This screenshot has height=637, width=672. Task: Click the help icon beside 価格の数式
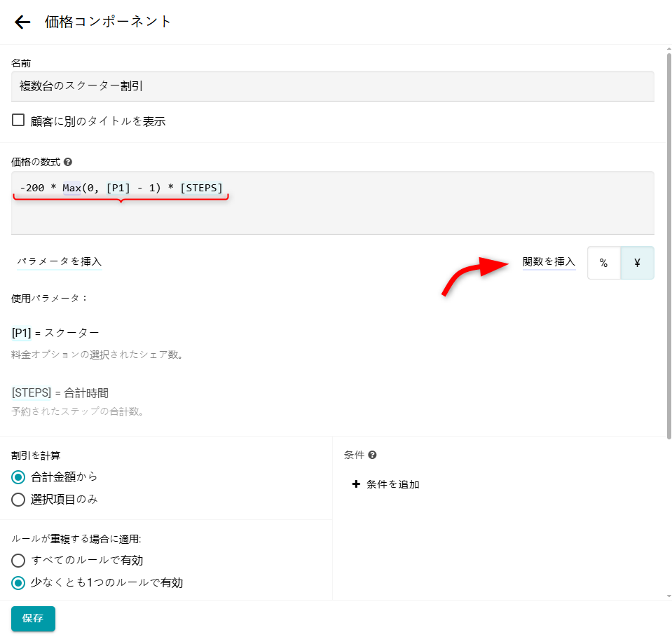point(68,162)
